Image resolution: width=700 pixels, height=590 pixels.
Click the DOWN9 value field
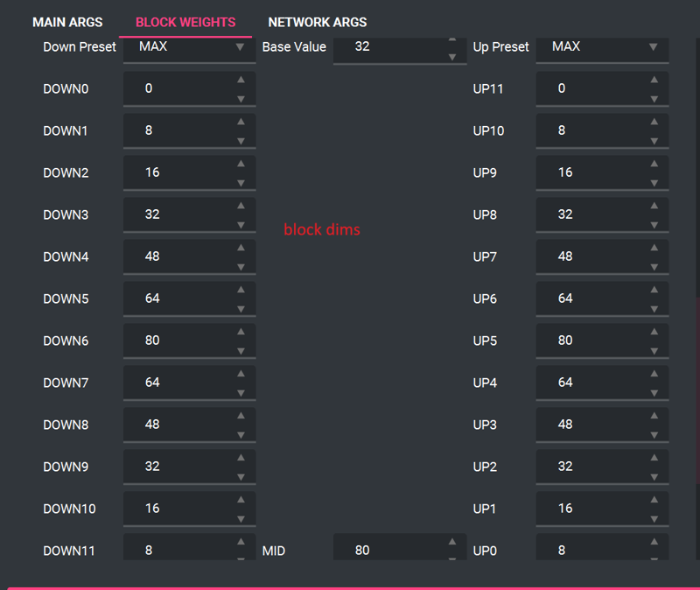(189, 467)
